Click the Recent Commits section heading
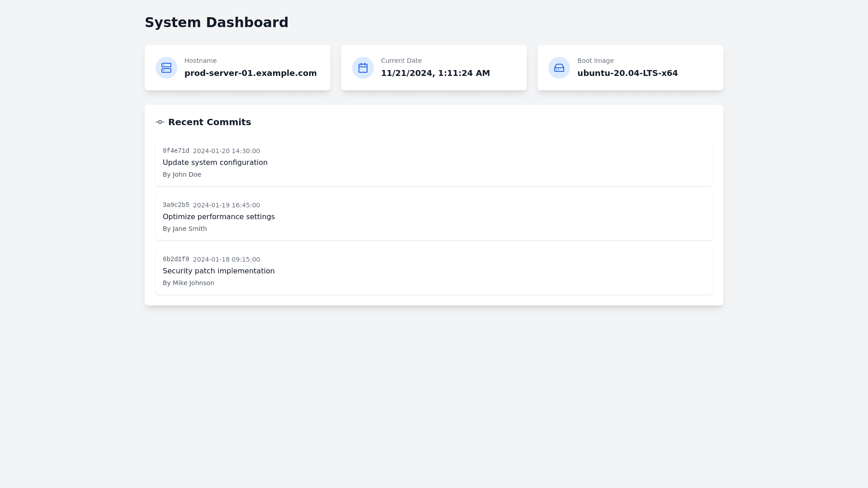Viewport: 868px width, 488px height. click(209, 122)
